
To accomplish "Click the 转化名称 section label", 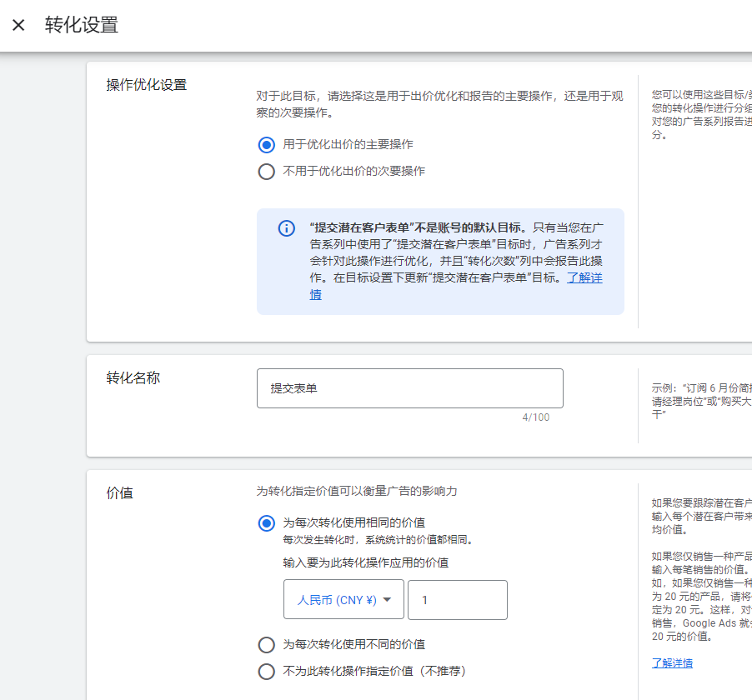I will (x=133, y=378).
